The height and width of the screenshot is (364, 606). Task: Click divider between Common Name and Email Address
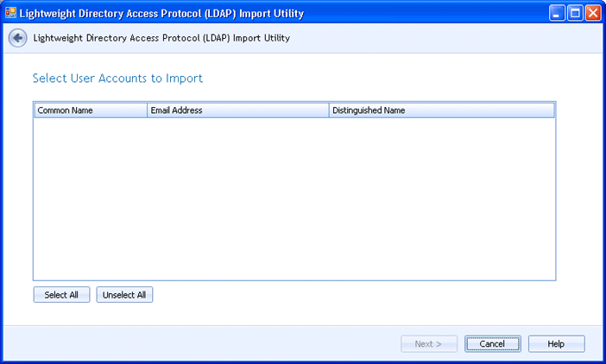[x=147, y=110]
